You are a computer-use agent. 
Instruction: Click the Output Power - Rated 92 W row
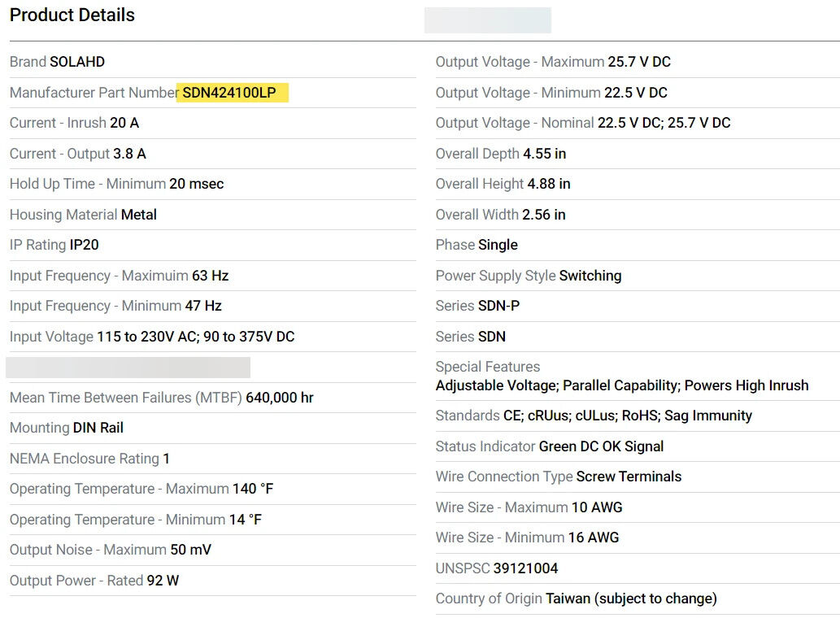coord(94,581)
